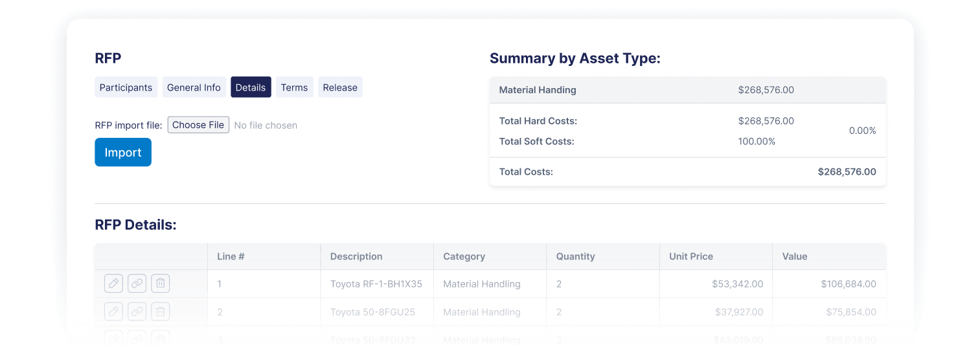The height and width of the screenshot is (349, 980).
Task: Click the trash delete icon for line 1
Action: click(x=161, y=284)
